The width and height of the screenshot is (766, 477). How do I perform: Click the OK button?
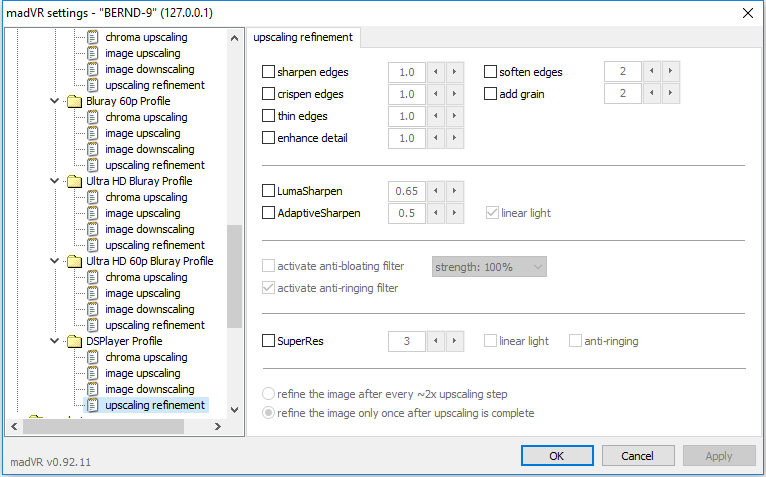557,456
